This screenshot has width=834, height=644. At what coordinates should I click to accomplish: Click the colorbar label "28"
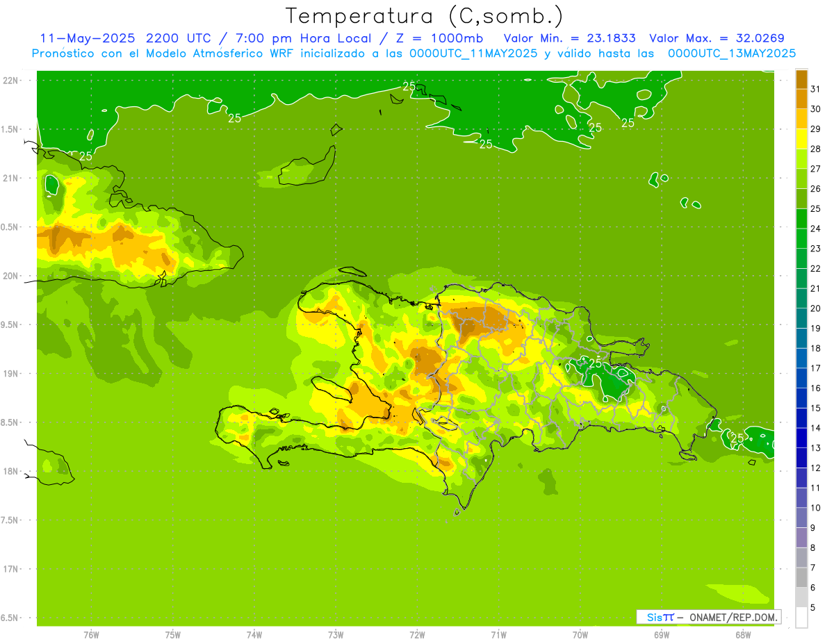816,149
